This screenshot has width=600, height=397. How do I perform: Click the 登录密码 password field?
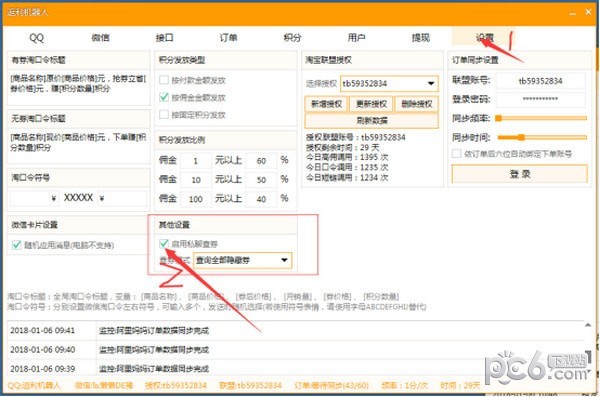(541, 100)
